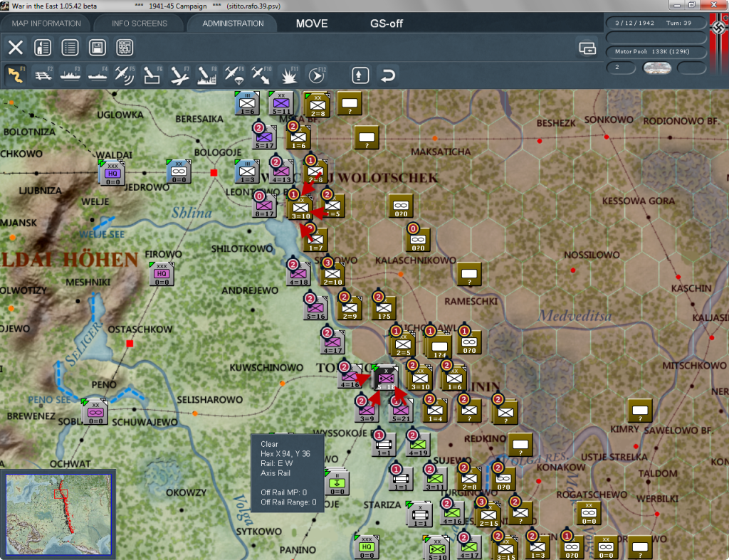Select the Rail mode icon (F2)
This screenshot has height=560, width=729.
pyautogui.click(x=43, y=75)
